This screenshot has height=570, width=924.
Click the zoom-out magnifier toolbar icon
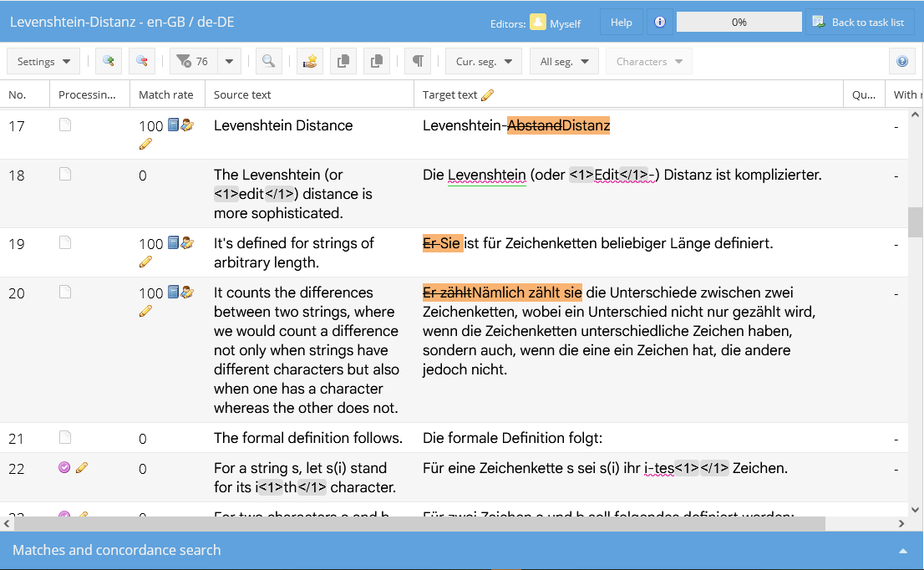[142, 61]
